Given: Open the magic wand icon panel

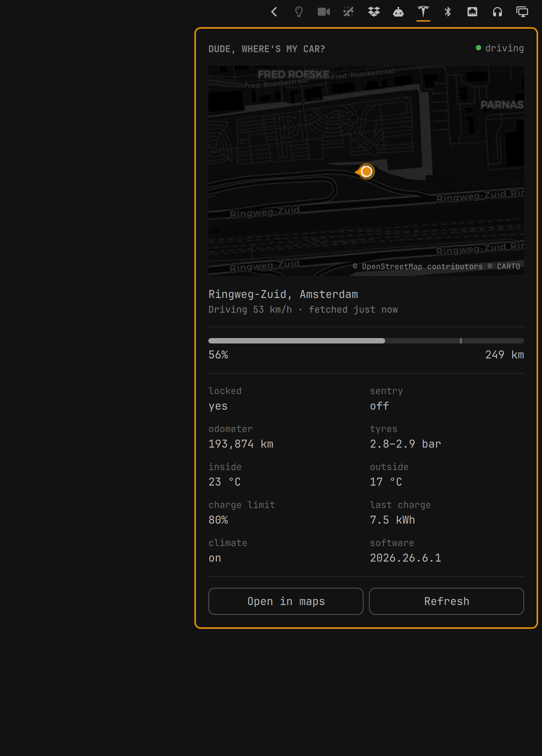Looking at the screenshot, I should (x=348, y=12).
